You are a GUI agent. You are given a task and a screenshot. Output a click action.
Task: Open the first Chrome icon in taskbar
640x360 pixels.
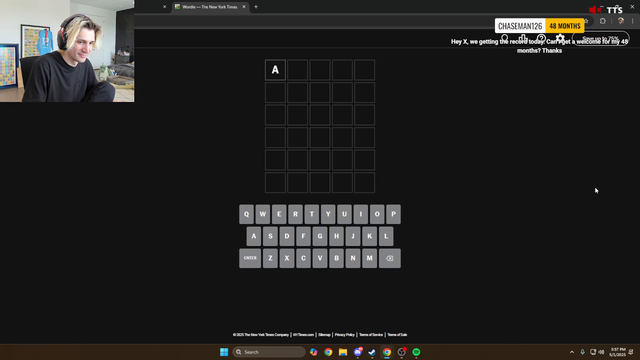point(328,352)
